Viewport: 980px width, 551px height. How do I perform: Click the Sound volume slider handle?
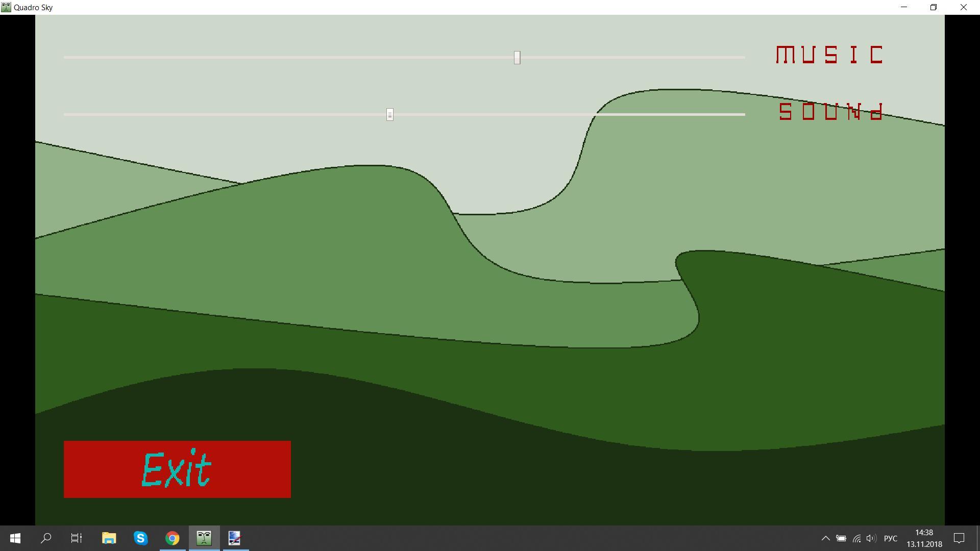[x=390, y=114]
